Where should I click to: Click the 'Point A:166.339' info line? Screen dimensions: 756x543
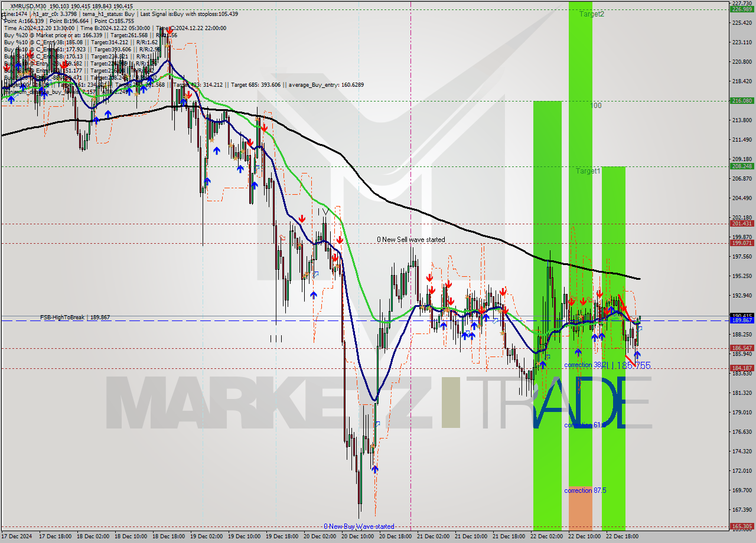click(24, 21)
